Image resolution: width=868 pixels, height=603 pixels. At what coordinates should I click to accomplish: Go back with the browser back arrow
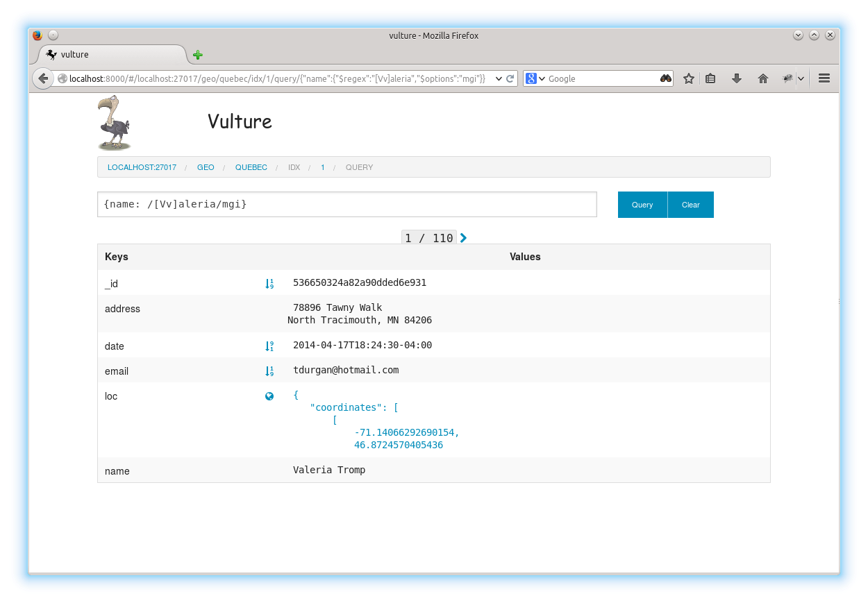43,78
